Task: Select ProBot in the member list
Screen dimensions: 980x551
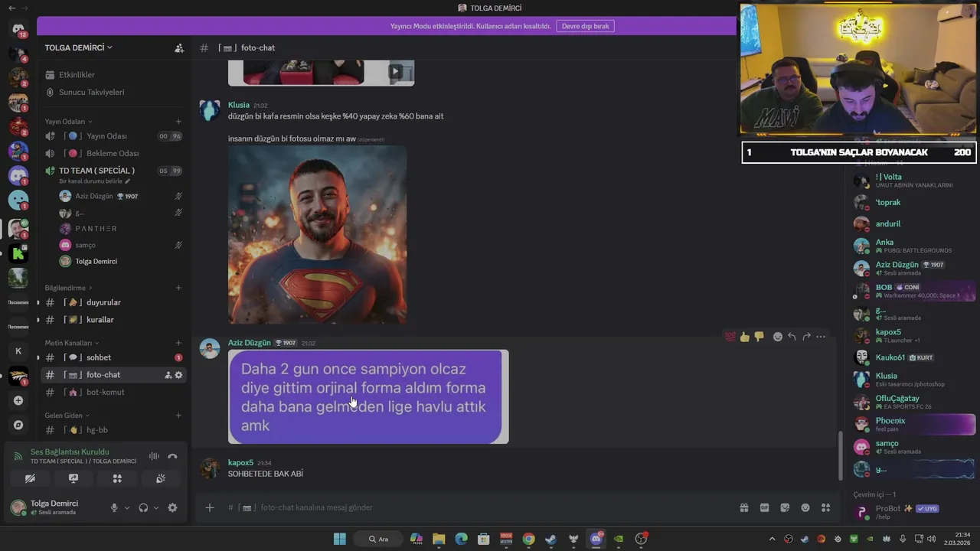Action: [914, 512]
